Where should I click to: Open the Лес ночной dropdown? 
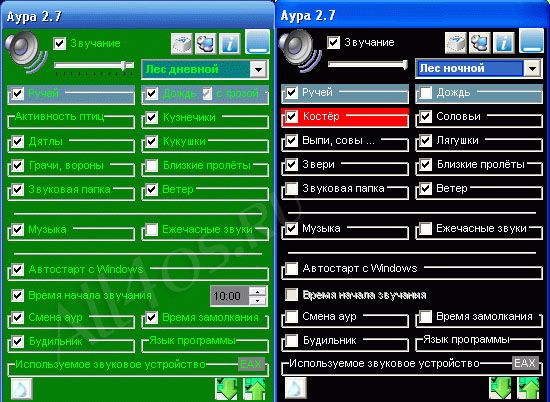point(532,68)
